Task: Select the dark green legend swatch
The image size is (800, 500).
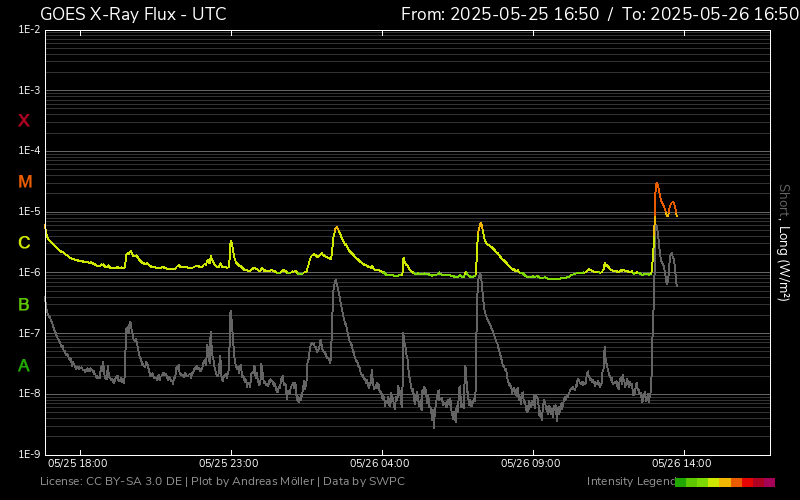Action: (x=681, y=483)
